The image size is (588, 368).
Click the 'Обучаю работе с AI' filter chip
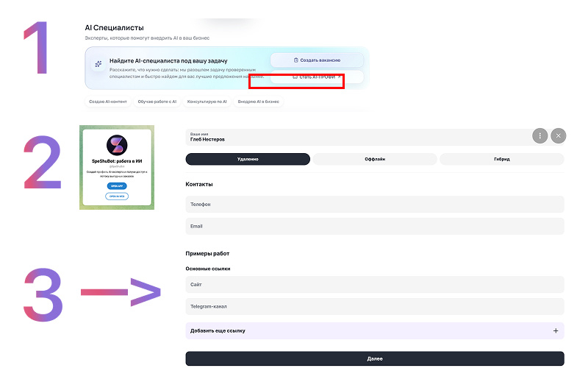[x=157, y=102]
